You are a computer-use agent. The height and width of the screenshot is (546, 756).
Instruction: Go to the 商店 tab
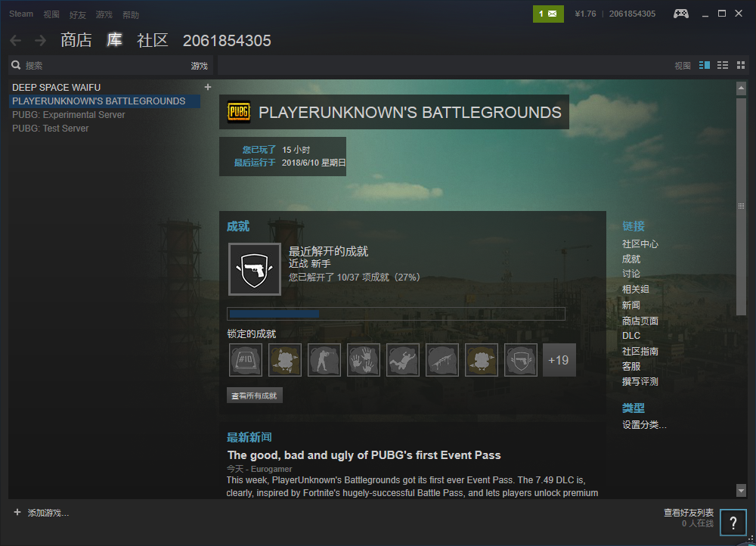[x=76, y=40]
